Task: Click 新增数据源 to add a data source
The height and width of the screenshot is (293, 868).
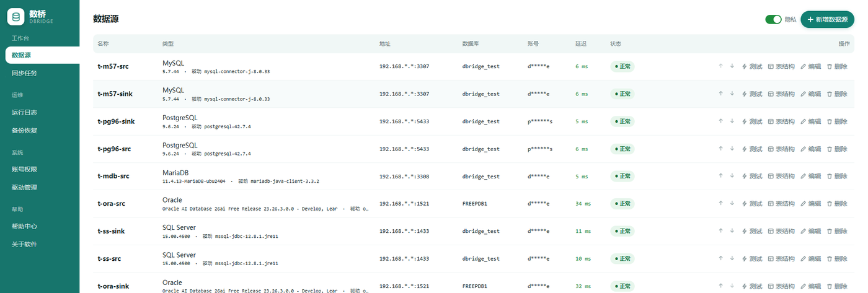Action: (x=827, y=19)
